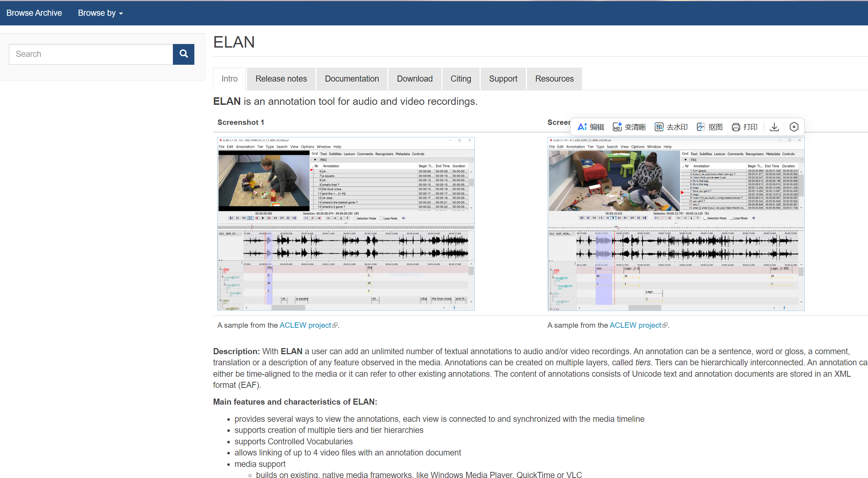Click the 打印 print button

(x=745, y=127)
